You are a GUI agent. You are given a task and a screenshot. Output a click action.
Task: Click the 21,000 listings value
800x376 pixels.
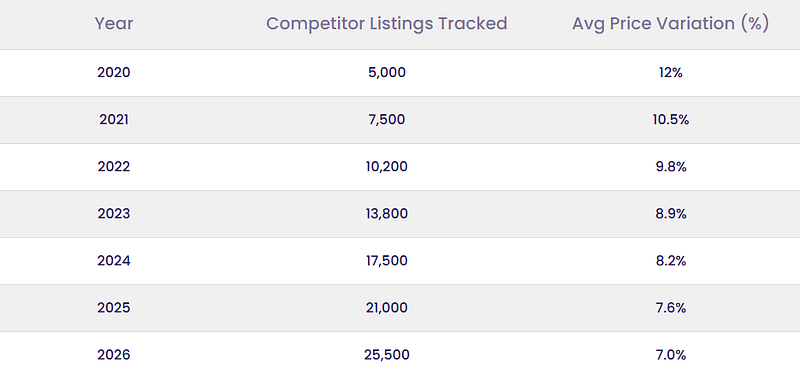coord(387,308)
